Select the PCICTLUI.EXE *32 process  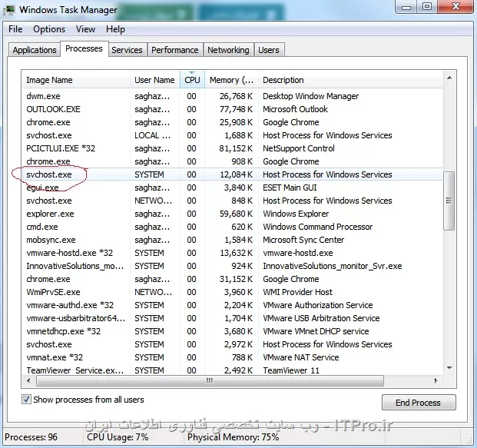[233, 148]
